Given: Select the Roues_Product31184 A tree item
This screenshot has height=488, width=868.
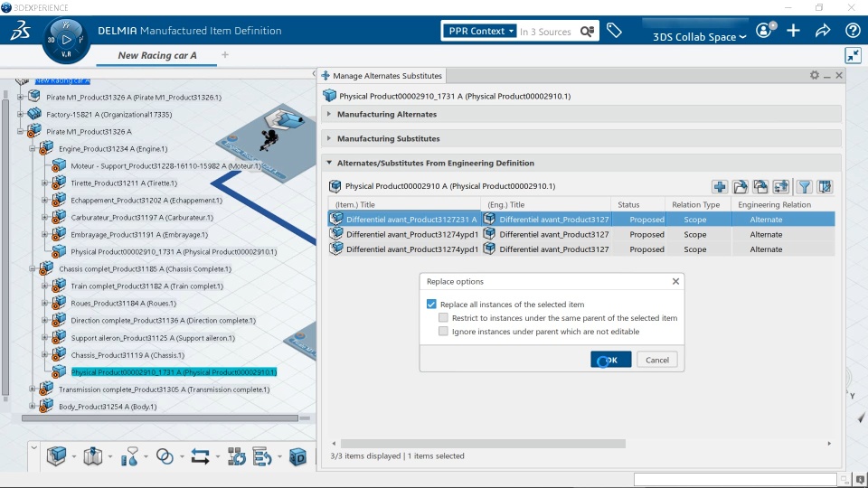Looking at the screenshot, I should [124, 304].
